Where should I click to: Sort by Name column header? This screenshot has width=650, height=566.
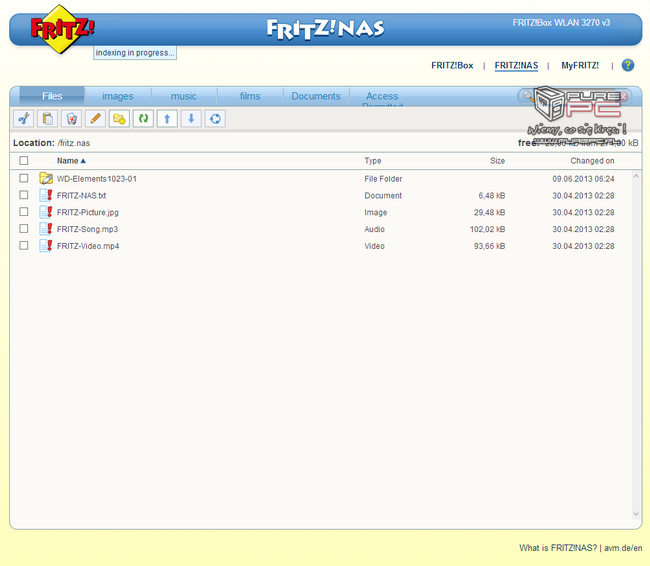[x=71, y=161]
